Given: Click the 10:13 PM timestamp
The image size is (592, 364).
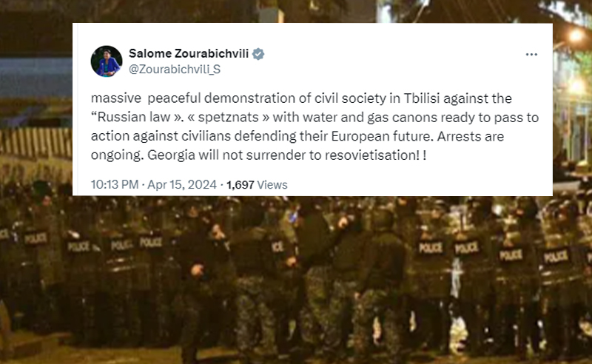Looking at the screenshot, I should 115,185.
